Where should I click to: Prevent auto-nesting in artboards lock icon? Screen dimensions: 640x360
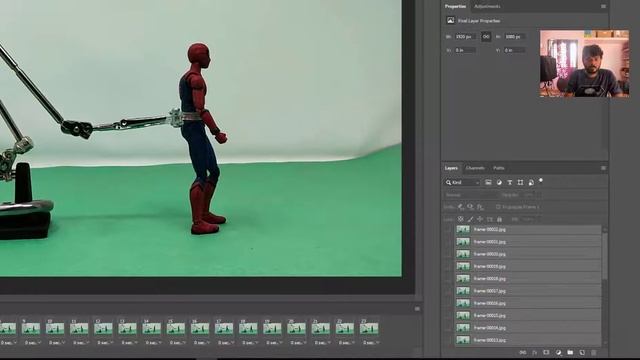point(490,219)
